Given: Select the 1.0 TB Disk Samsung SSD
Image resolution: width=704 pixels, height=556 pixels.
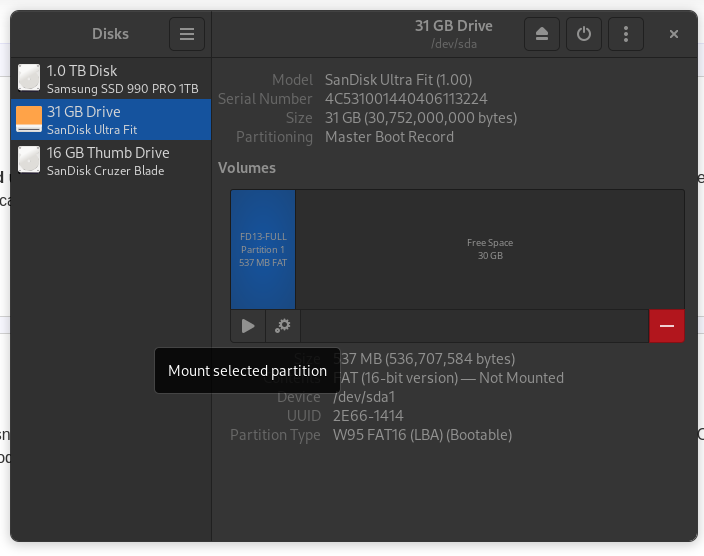Looking at the screenshot, I should point(111,79).
